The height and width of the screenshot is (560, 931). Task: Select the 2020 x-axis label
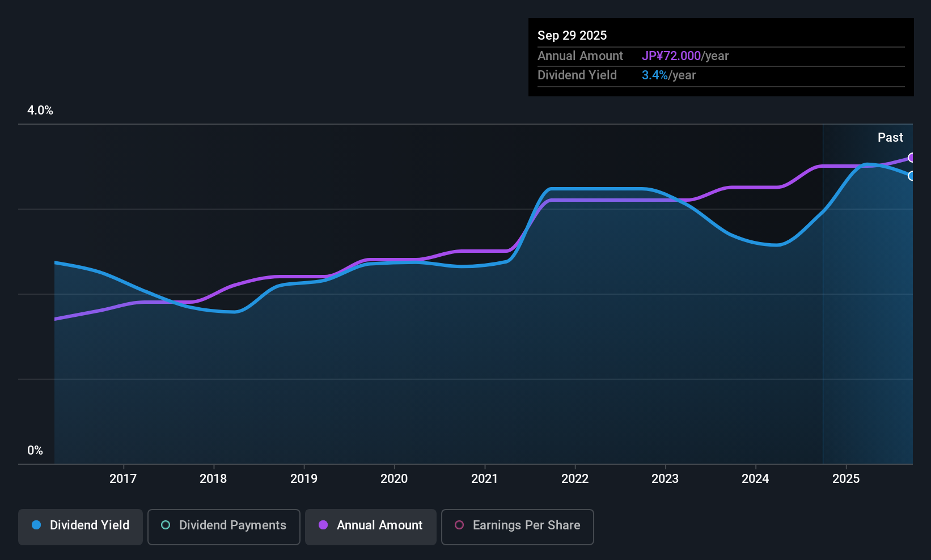pyautogui.click(x=394, y=479)
